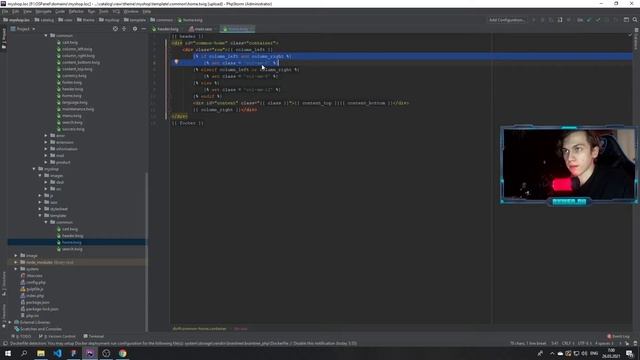Expand the product folder
This screenshot has height=360, width=640.
click(46, 162)
